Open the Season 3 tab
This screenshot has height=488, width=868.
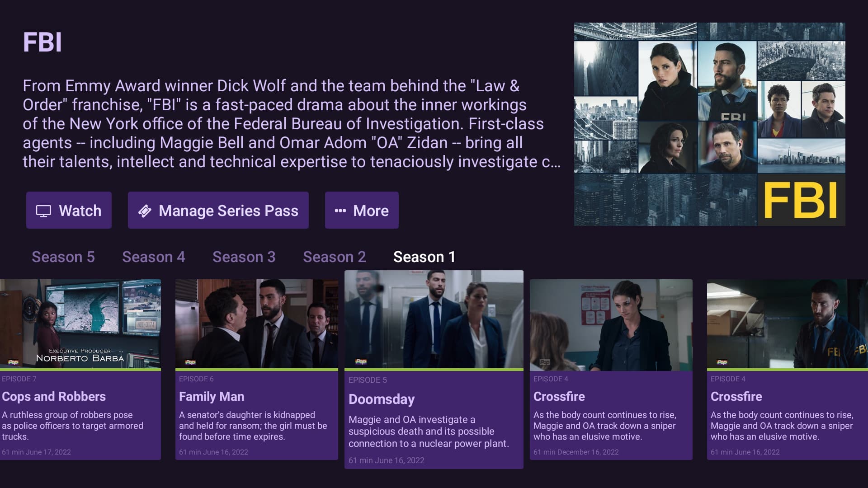tap(244, 257)
